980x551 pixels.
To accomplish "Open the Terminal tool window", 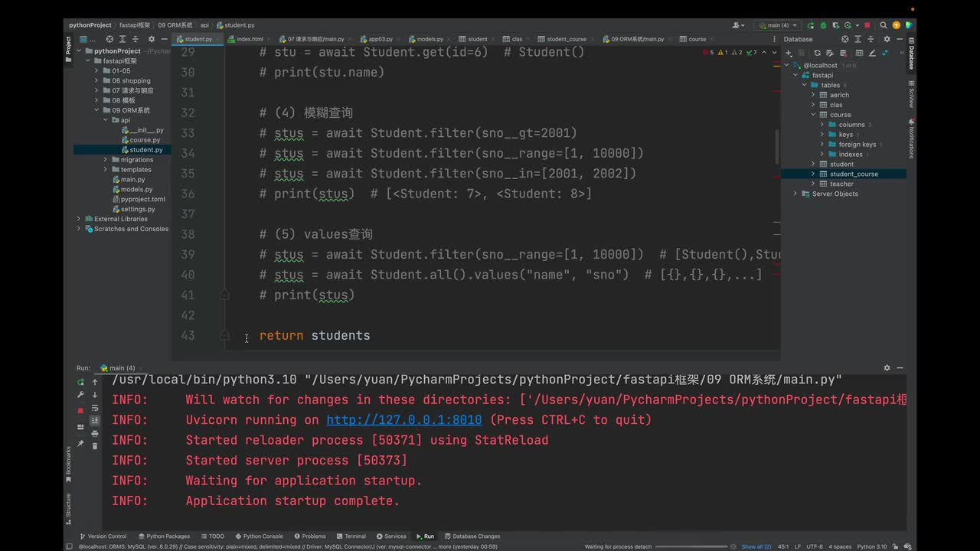I will (350, 536).
